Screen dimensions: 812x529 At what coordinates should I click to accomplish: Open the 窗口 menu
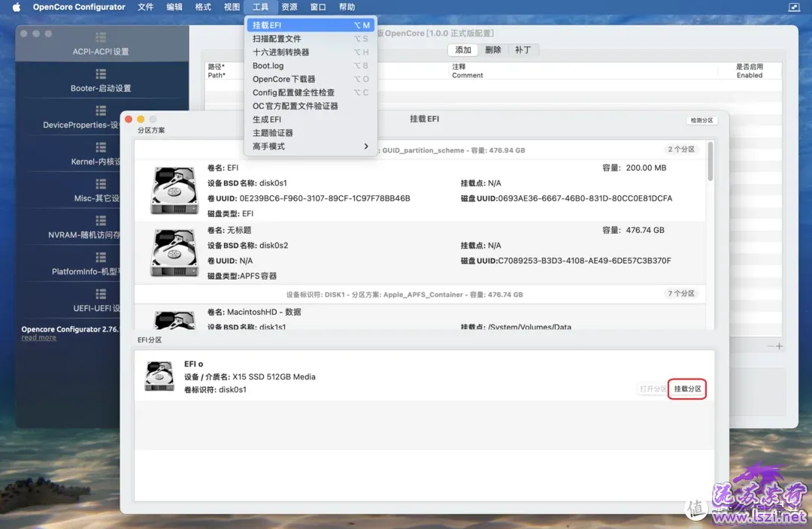[318, 7]
